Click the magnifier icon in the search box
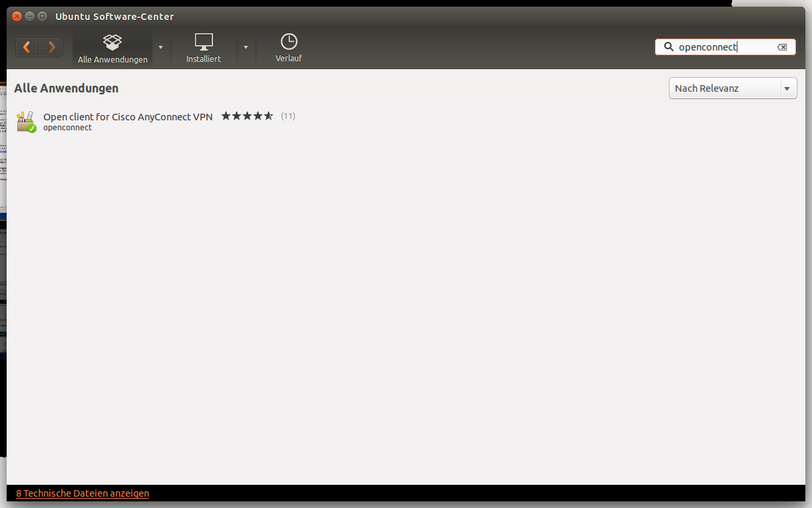Viewport: 812px width, 508px height. (669, 47)
